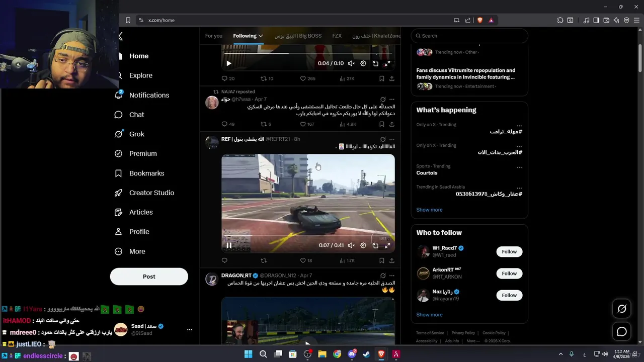Screen dimensions: 644x362
Task: Show more under Who to follow
Action: (x=429, y=315)
